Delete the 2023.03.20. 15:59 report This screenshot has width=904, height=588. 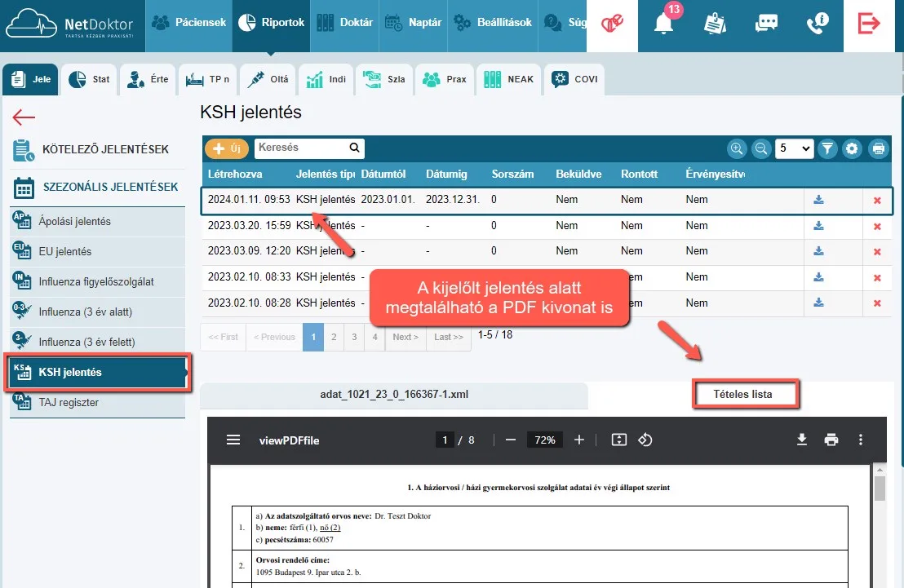(x=877, y=227)
